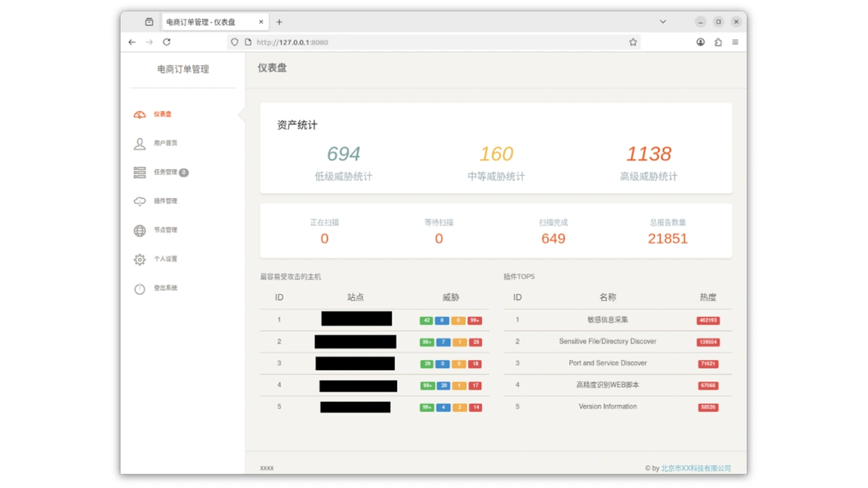The image size is (868, 488).
Task: Select the 电商订单管理 - 仪表盘 browser tab
Action: (x=215, y=22)
